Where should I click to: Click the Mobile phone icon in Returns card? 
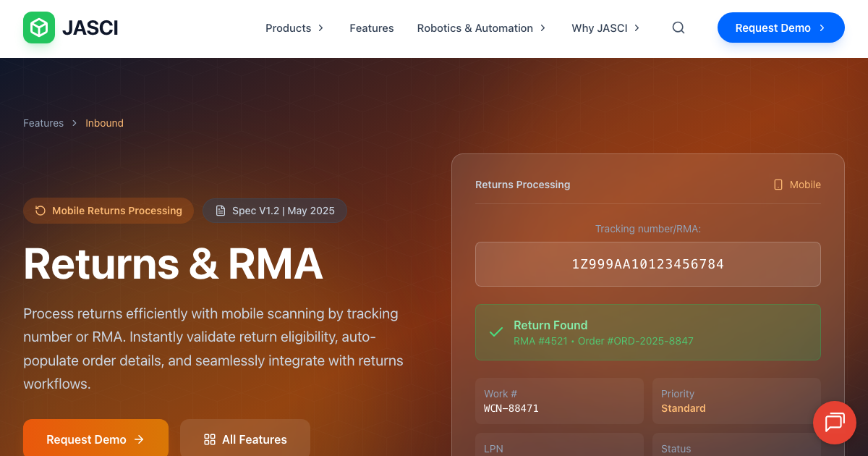[x=778, y=185]
